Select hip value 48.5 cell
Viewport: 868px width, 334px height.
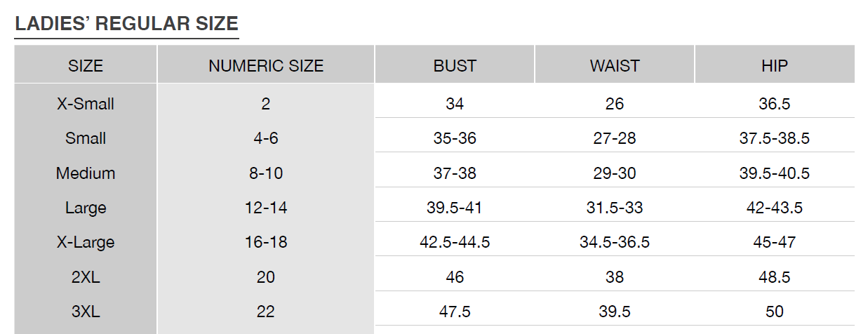(x=775, y=277)
